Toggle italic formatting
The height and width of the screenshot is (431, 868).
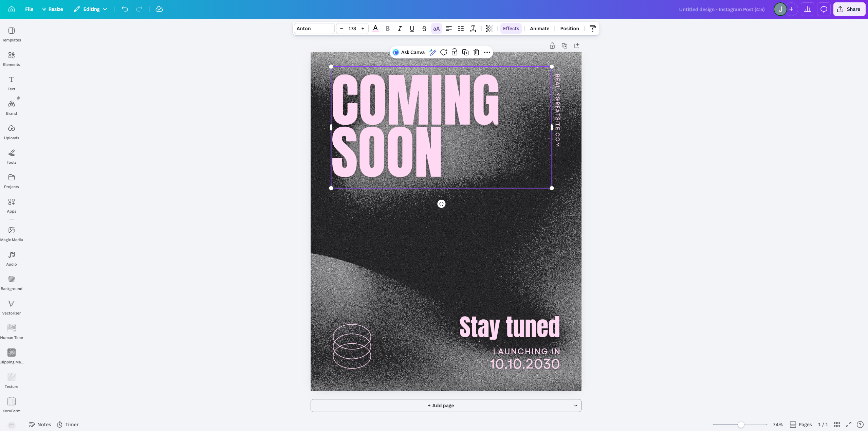click(x=400, y=29)
